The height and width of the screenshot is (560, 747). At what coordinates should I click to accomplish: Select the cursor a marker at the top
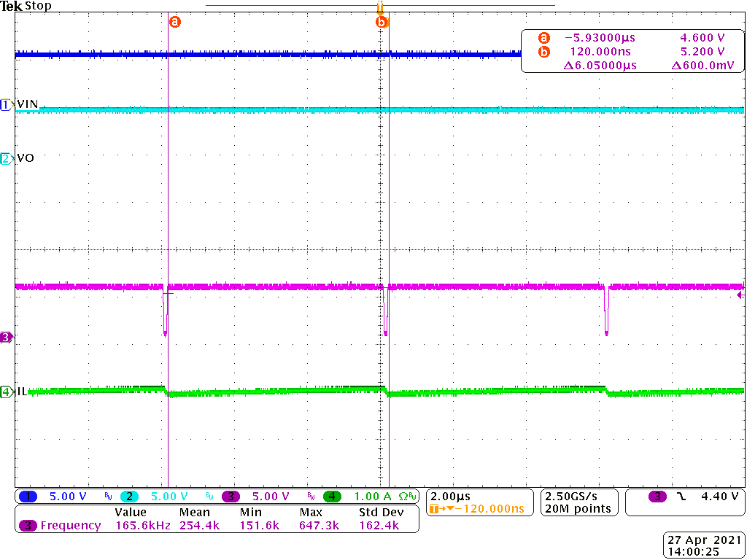click(174, 21)
